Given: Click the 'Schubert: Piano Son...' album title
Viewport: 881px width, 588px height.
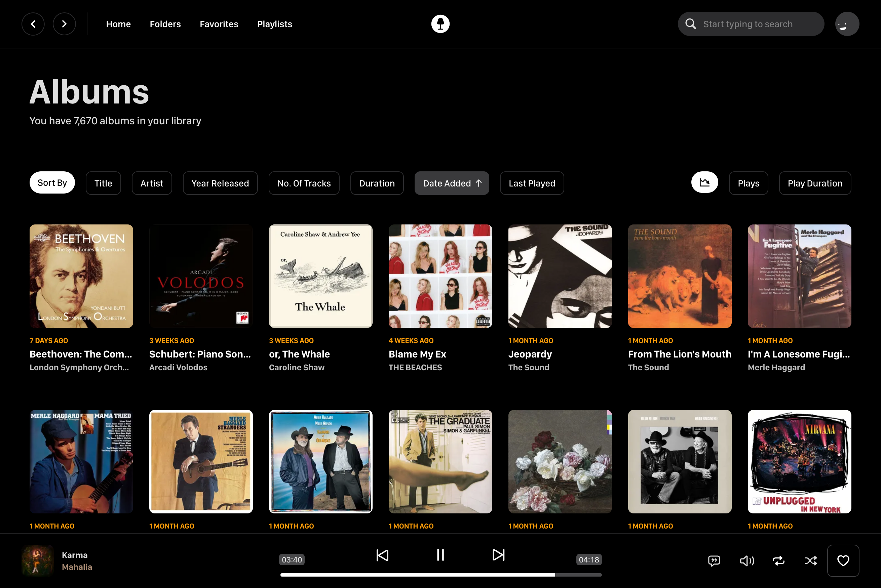Looking at the screenshot, I should click(200, 354).
